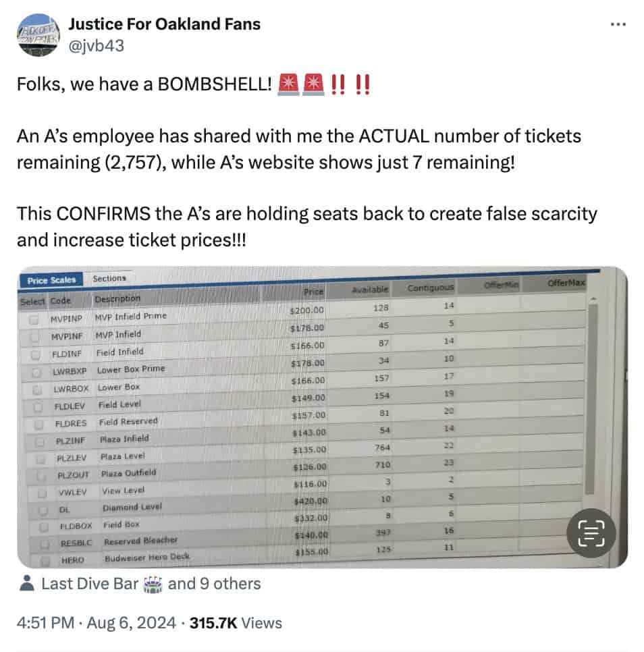Open the Justice For Oakland Fans profile name
The image size is (644, 652).
click(x=164, y=25)
